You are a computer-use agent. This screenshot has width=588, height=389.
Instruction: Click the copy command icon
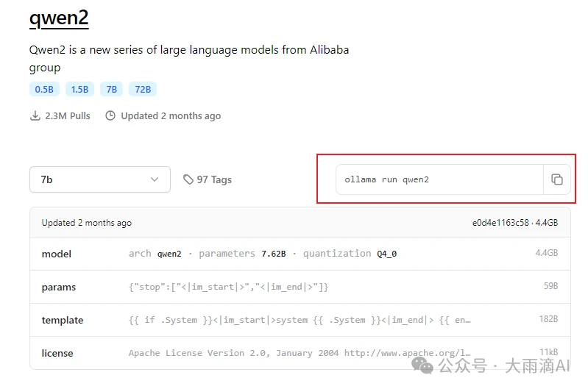click(557, 179)
